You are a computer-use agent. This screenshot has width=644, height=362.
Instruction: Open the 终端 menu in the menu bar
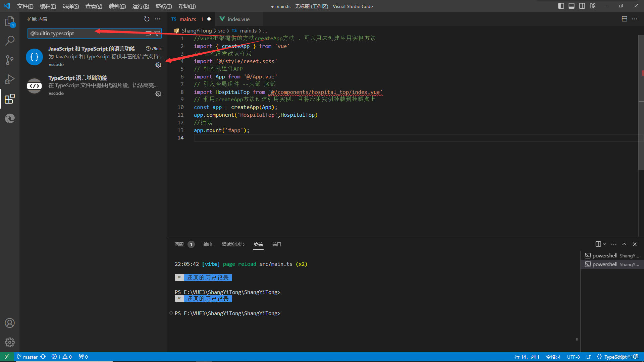point(163,6)
